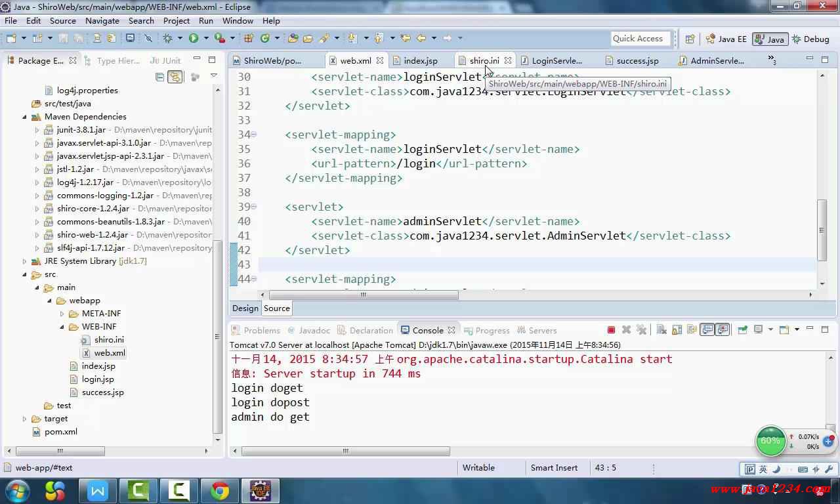The image size is (840, 504).
Task: Minimize the Package Explorer panel
Action: (196, 60)
